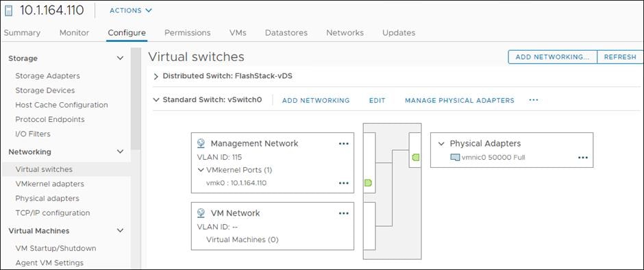Select Host Cache Configuration
The height and width of the screenshot is (270, 644).
pos(62,105)
